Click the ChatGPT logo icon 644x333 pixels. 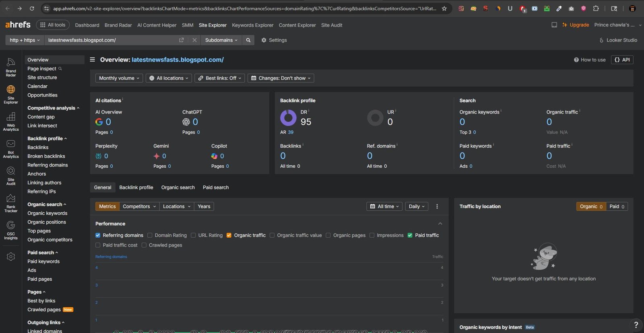186,122
